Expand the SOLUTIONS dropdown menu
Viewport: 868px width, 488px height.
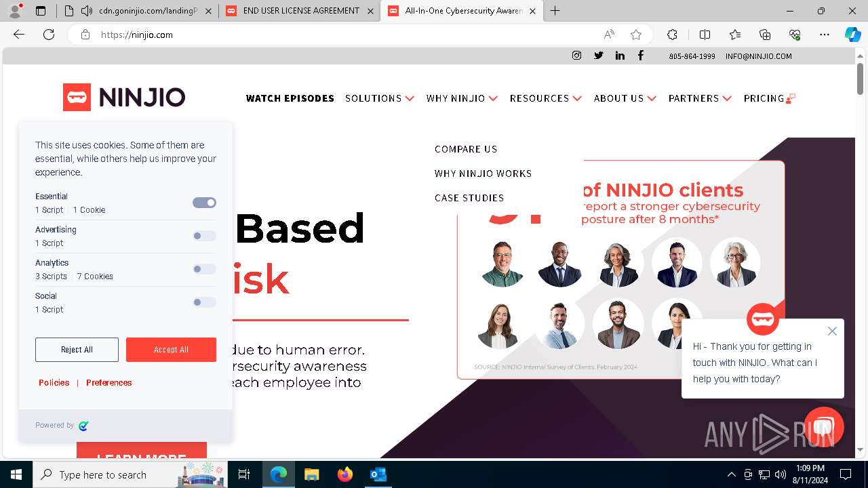point(380,98)
